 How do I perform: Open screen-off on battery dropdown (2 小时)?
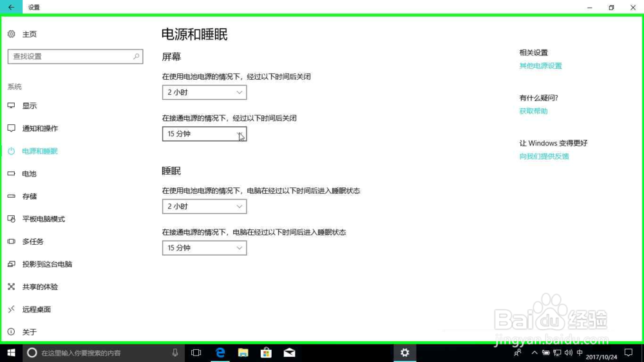(205, 93)
